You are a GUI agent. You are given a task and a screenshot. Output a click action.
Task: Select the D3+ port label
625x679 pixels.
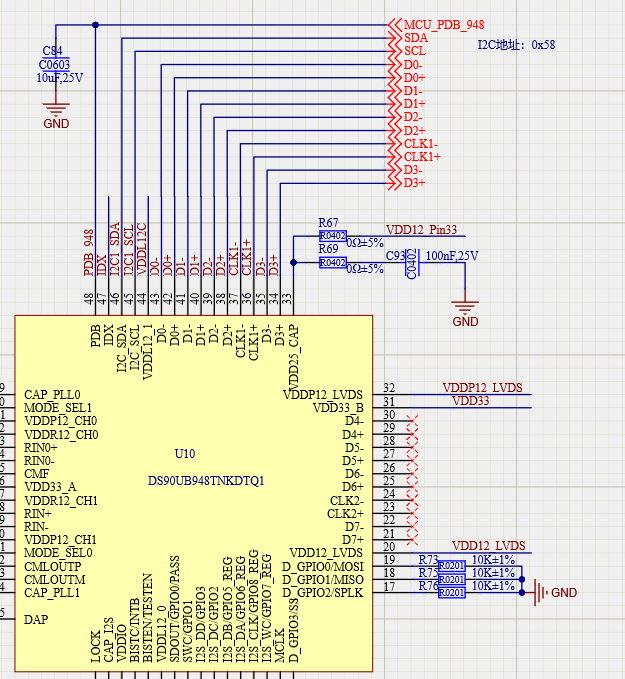[415, 183]
